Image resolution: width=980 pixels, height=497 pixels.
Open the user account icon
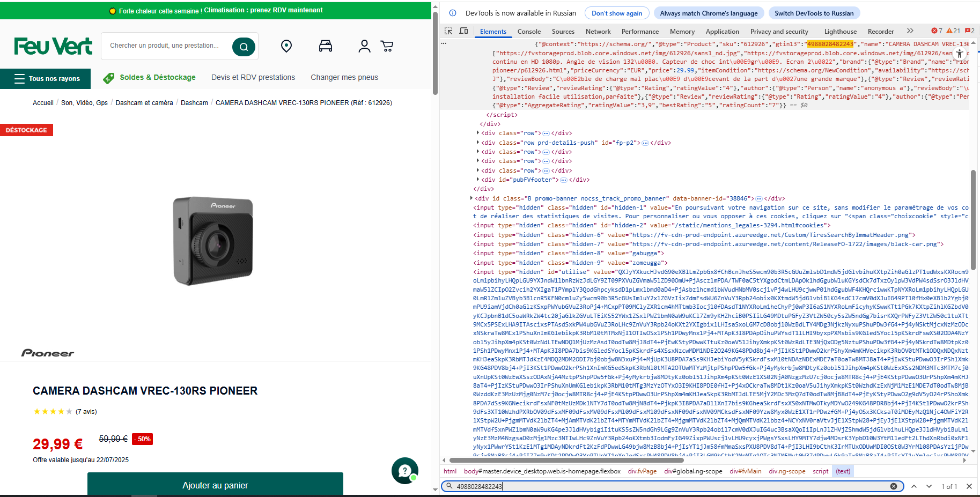coord(364,47)
